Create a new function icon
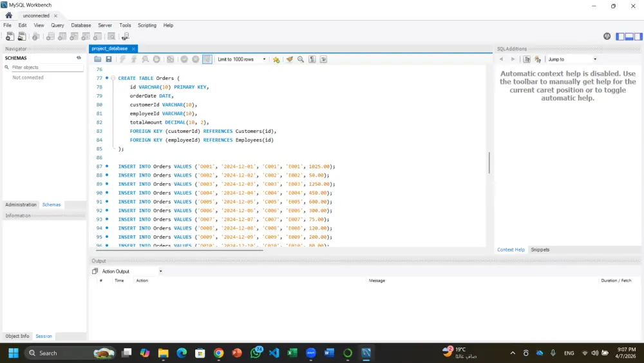 [x=98, y=37]
